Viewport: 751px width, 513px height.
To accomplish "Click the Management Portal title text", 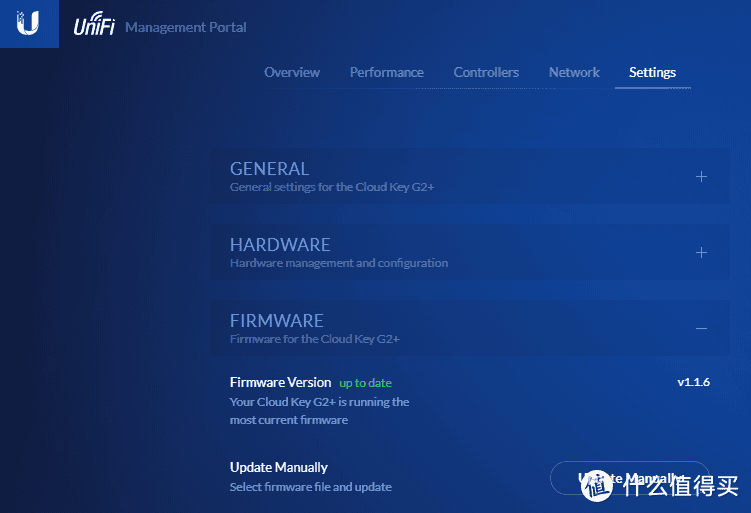I will [x=186, y=27].
